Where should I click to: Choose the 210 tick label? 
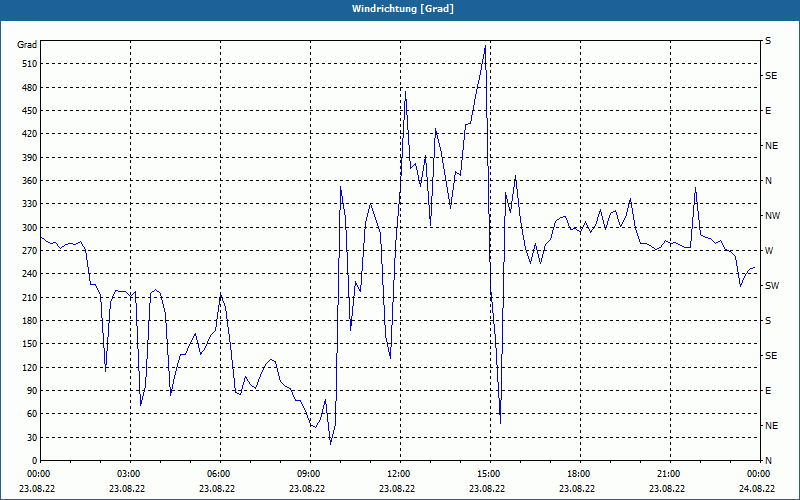pyautogui.click(x=31, y=297)
